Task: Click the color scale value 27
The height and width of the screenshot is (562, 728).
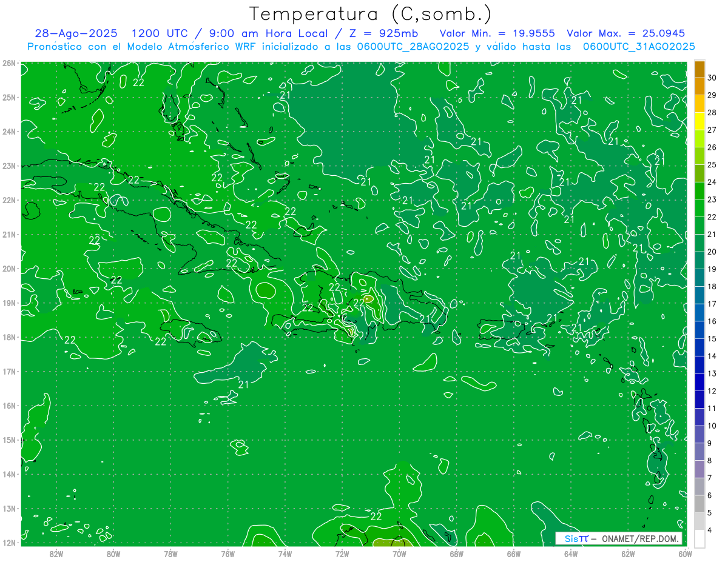Action: [712, 130]
